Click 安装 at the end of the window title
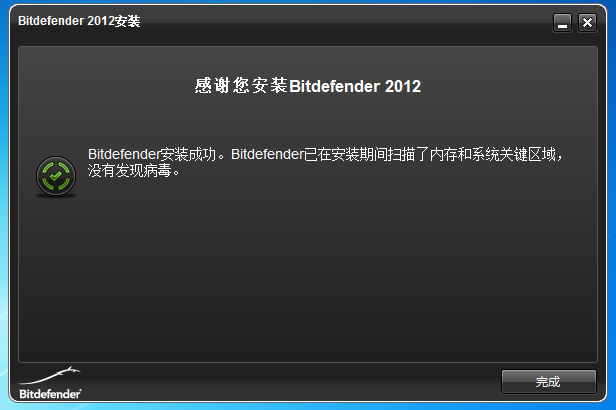The height and width of the screenshot is (410, 616). (x=127, y=21)
